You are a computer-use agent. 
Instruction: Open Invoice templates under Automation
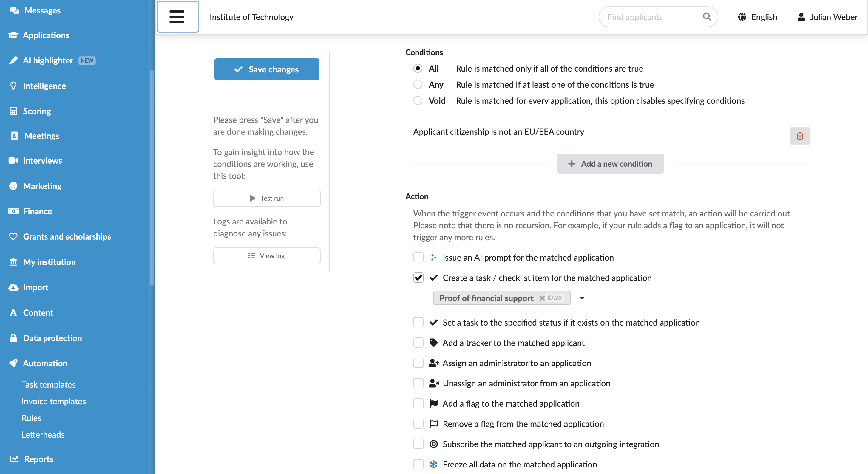point(54,401)
